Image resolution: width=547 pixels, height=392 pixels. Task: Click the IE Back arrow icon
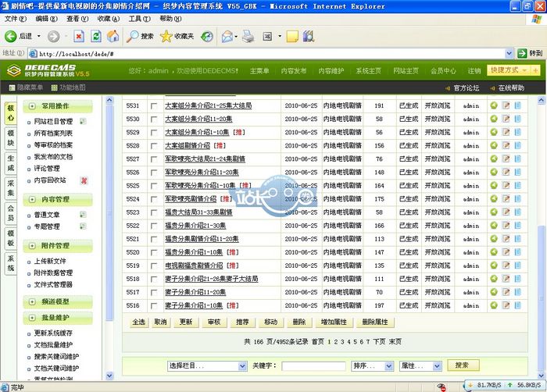[10, 36]
